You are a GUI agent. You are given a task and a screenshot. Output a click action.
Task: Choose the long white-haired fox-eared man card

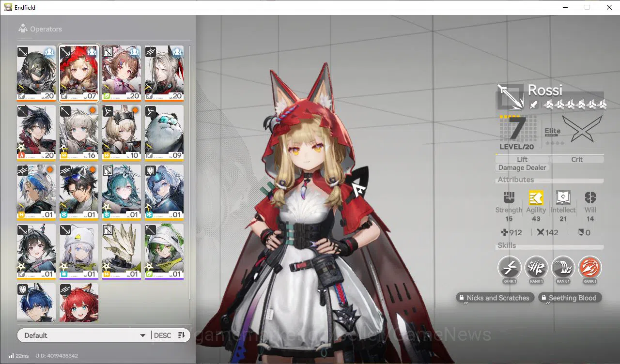pyautogui.click(x=164, y=74)
